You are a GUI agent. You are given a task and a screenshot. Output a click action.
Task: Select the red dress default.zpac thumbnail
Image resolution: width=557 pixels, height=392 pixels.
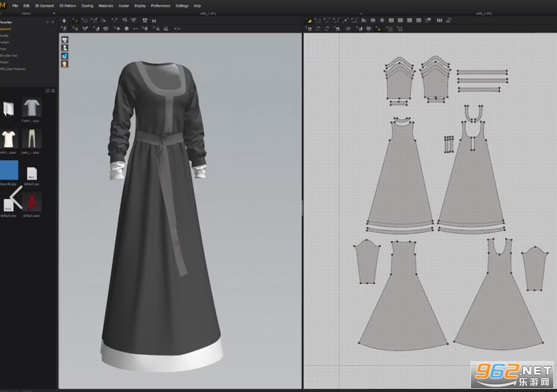coord(32,202)
